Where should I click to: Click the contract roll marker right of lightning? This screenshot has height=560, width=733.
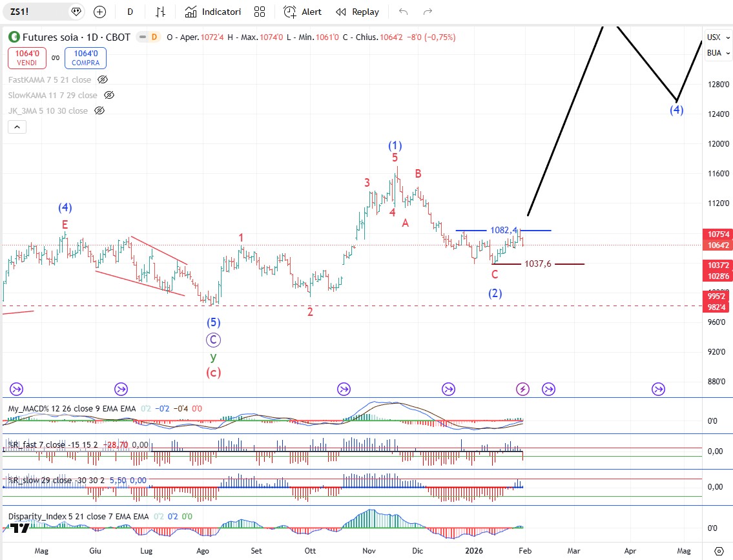point(548,389)
